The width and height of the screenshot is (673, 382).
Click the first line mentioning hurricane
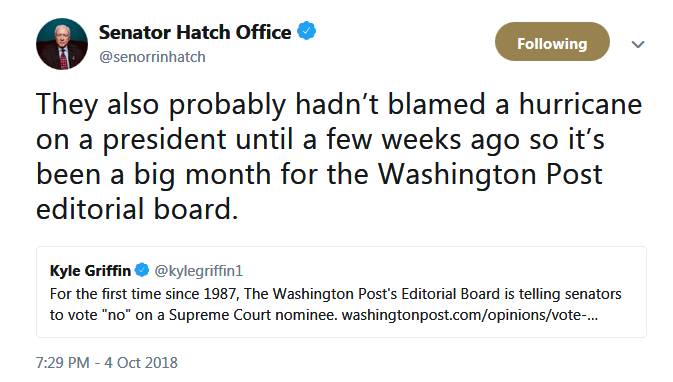point(339,104)
